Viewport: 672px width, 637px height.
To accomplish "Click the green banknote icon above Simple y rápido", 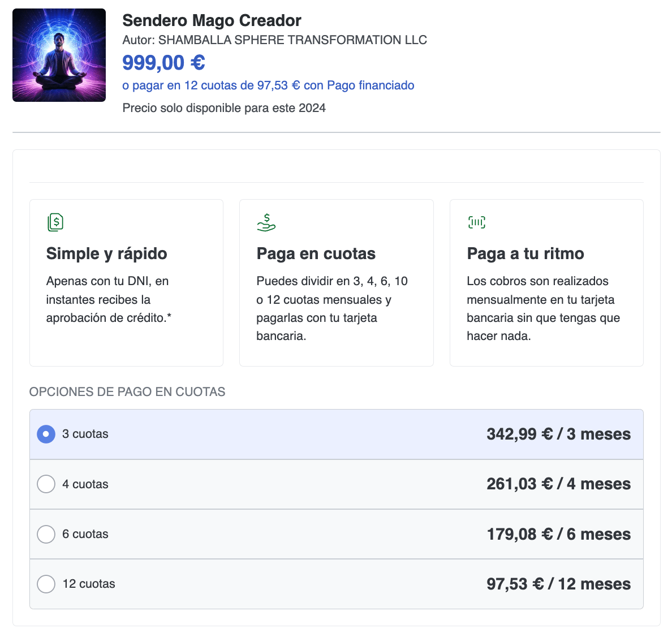I will tap(55, 222).
